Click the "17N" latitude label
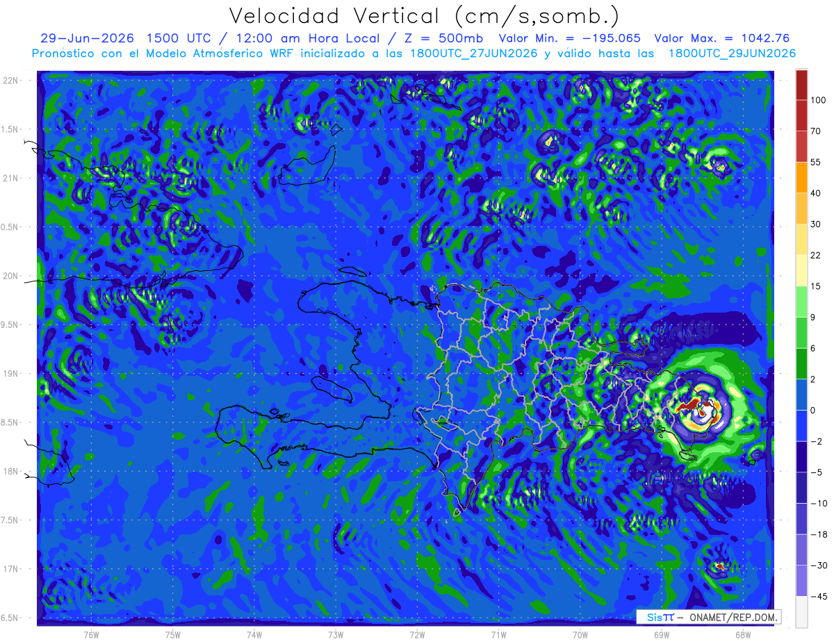This screenshot has height=644, width=834. coord(11,569)
